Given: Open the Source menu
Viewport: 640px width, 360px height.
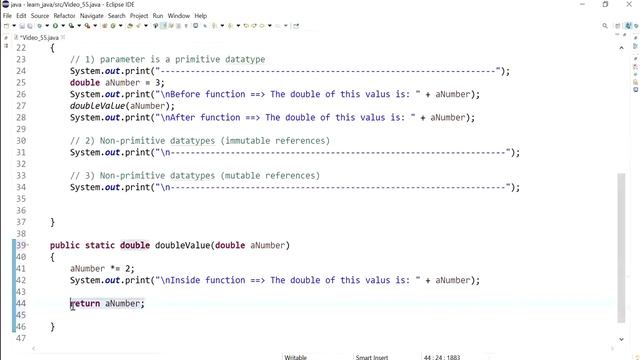Looking at the screenshot, I should coord(40,16).
